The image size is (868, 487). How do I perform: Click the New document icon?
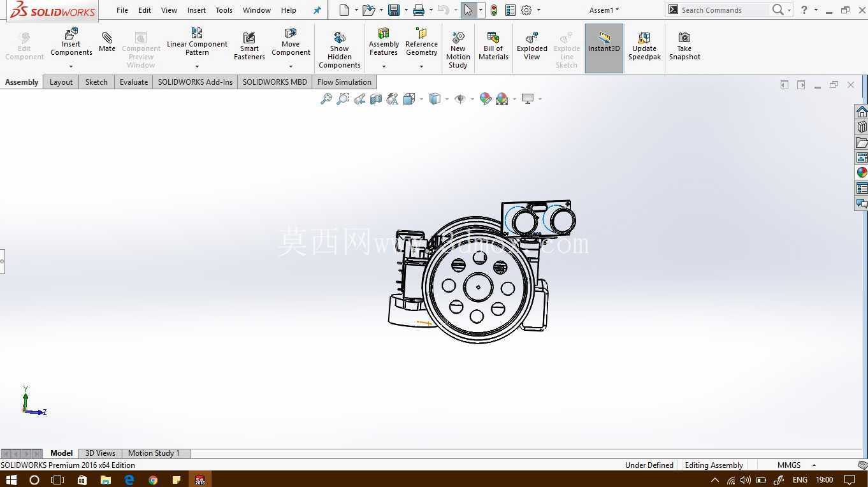(344, 10)
